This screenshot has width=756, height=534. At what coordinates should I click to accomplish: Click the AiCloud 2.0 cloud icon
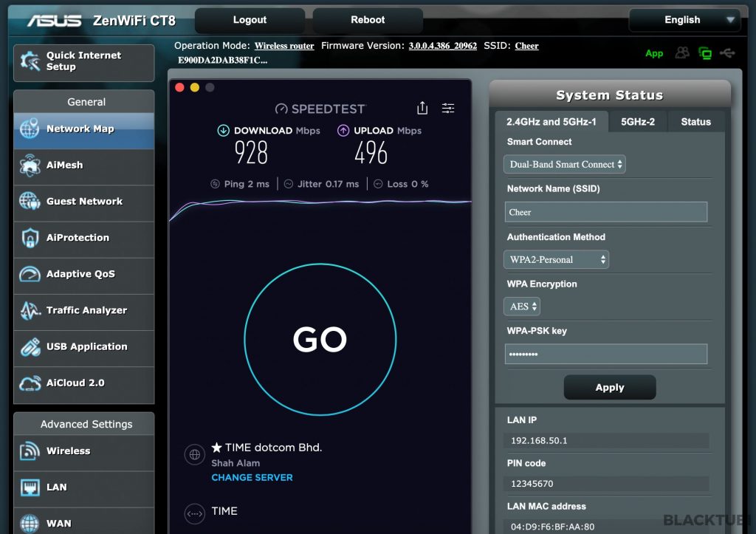tap(30, 383)
